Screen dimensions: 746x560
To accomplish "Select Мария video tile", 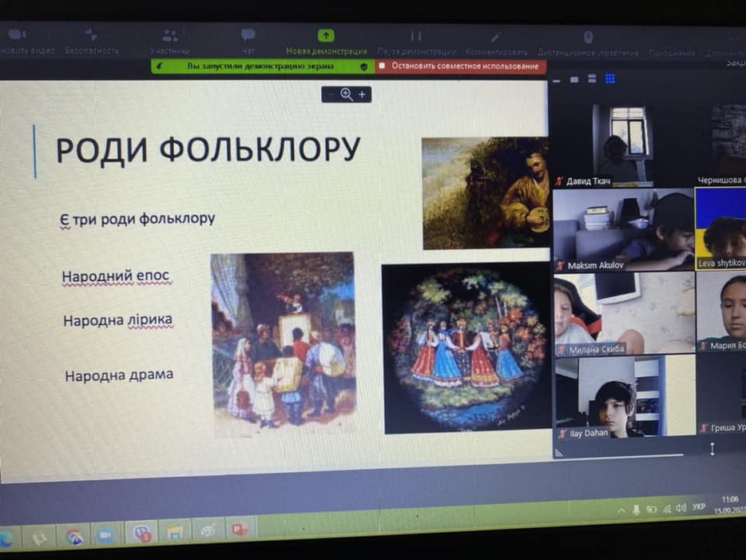I will coord(720,312).
